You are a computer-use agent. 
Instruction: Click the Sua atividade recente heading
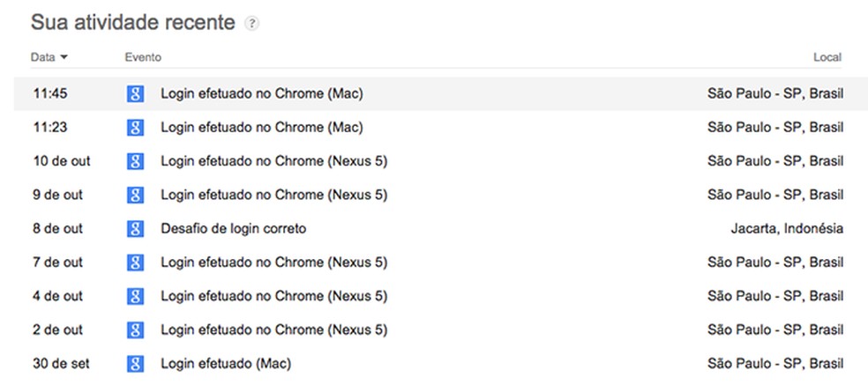tap(133, 22)
